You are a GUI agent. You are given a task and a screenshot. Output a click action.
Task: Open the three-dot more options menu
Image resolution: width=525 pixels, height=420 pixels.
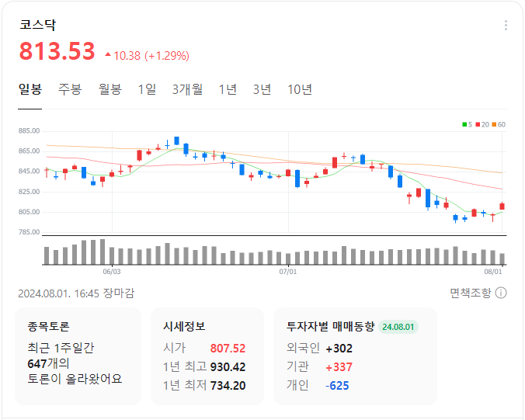[506, 26]
